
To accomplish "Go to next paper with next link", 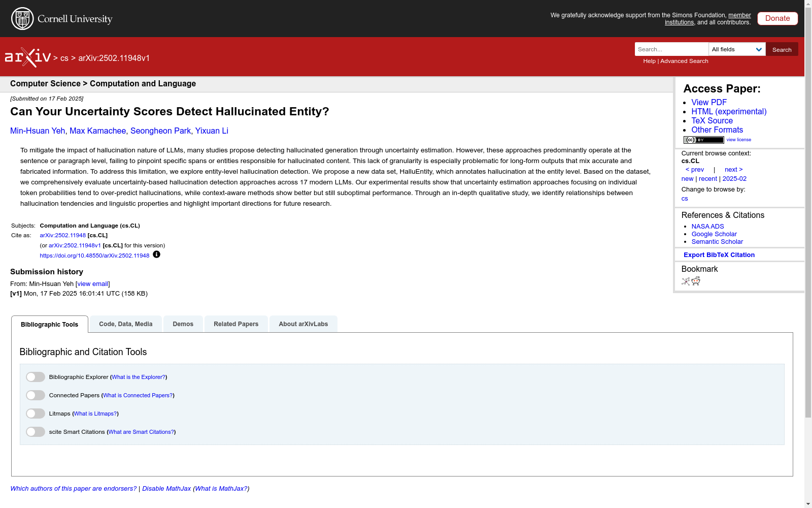I will point(734,170).
